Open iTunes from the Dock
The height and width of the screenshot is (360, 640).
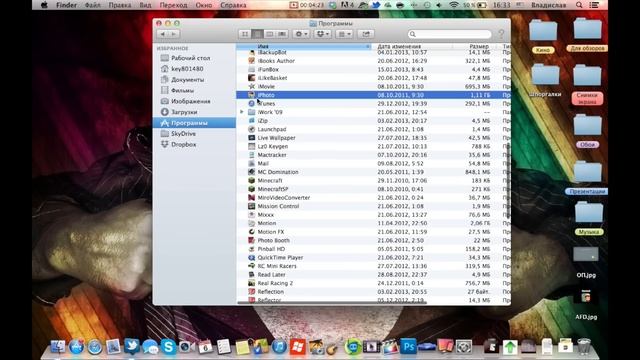pos(280,347)
